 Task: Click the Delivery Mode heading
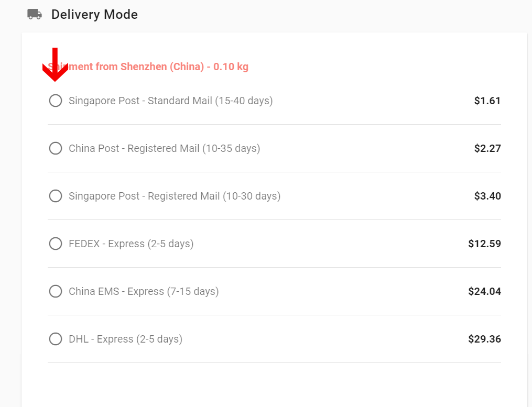[x=94, y=15]
